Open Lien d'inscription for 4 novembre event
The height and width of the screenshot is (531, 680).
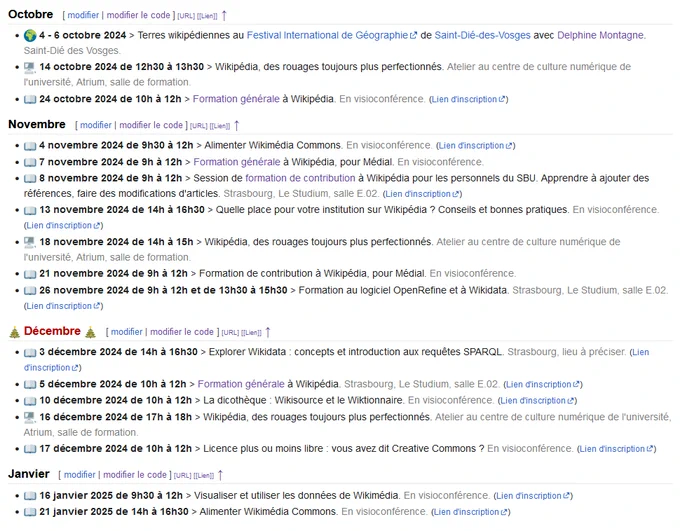click(476, 146)
